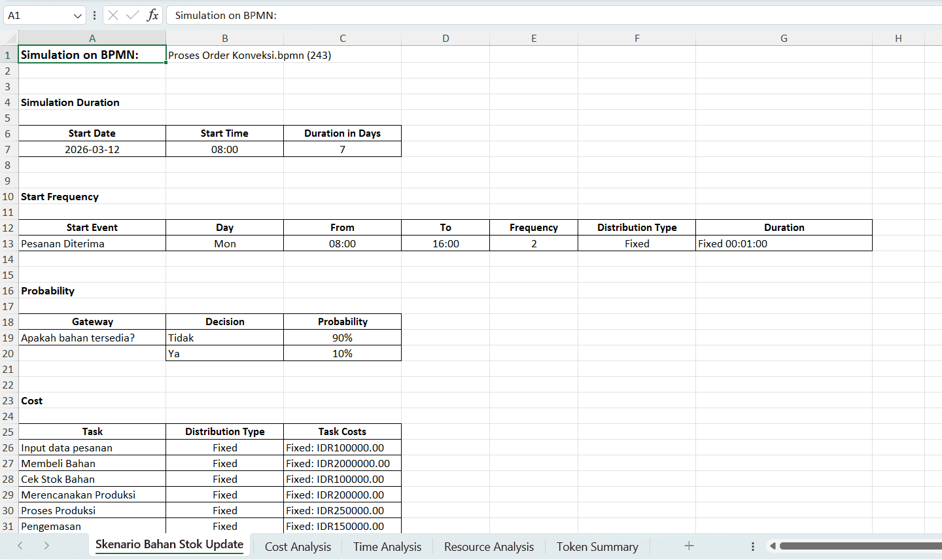Open the Time Analysis tab
The height and width of the screenshot is (560, 942).
[x=387, y=546]
